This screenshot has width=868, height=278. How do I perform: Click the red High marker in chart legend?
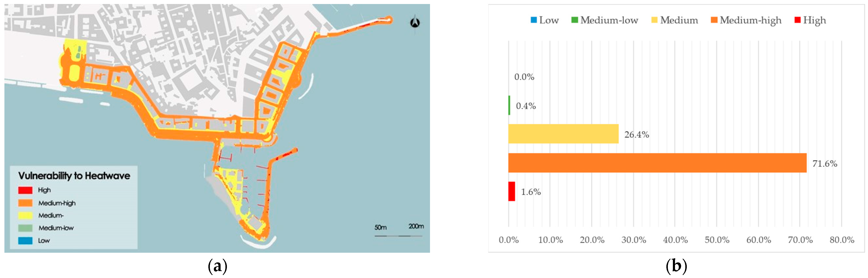797,20
